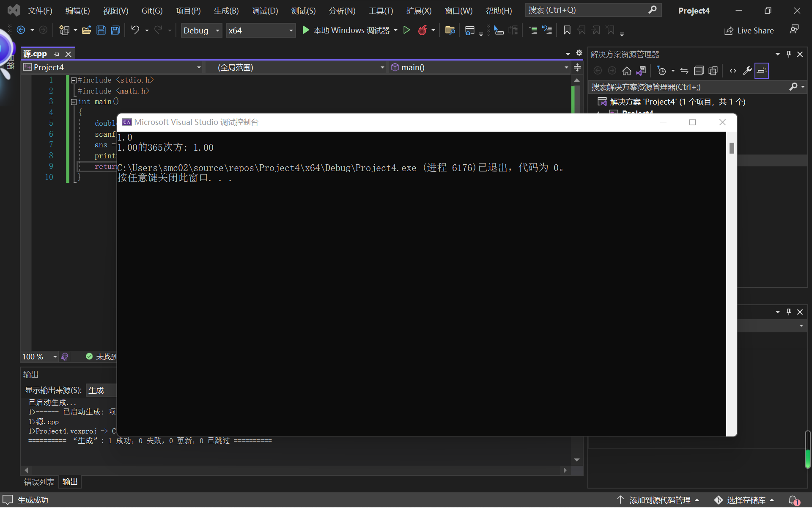
Task: Click the debug console vertical scrollbar thumb
Action: 732,148
